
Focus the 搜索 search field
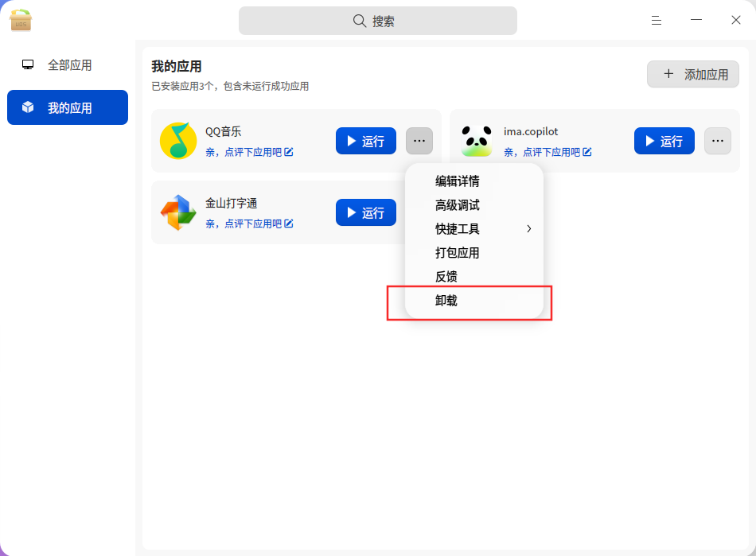pos(377,21)
